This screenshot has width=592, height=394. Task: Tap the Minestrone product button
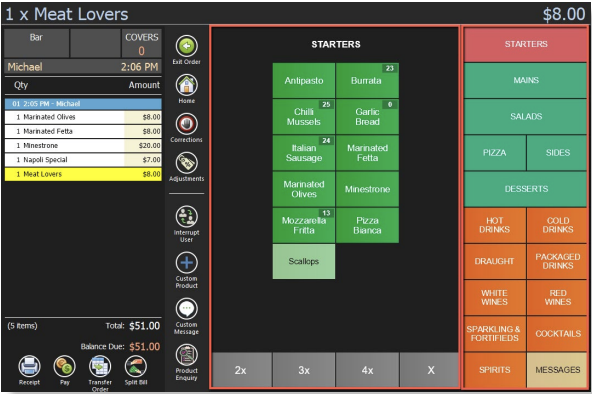(367, 189)
